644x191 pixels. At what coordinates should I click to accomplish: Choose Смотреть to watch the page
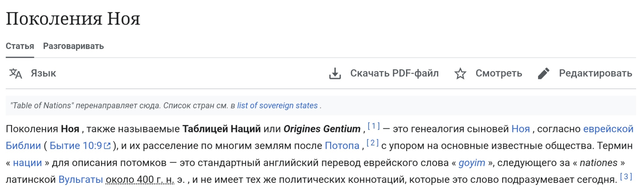pyautogui.click(x=499, y=73)
